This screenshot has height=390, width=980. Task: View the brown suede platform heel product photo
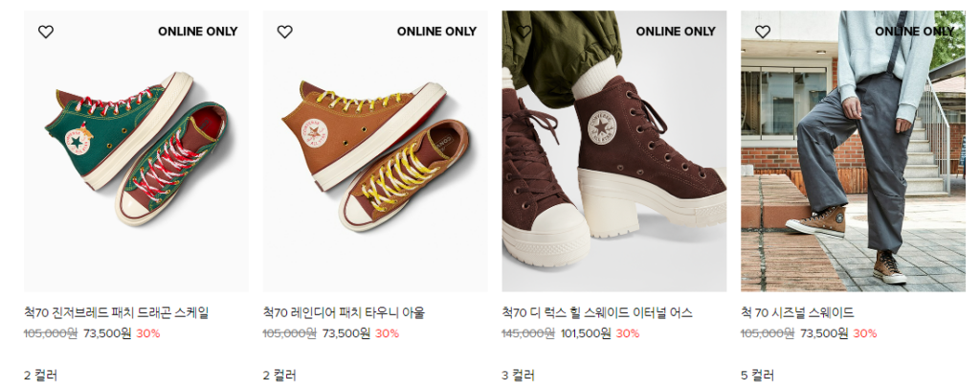(x=614, y=150)
